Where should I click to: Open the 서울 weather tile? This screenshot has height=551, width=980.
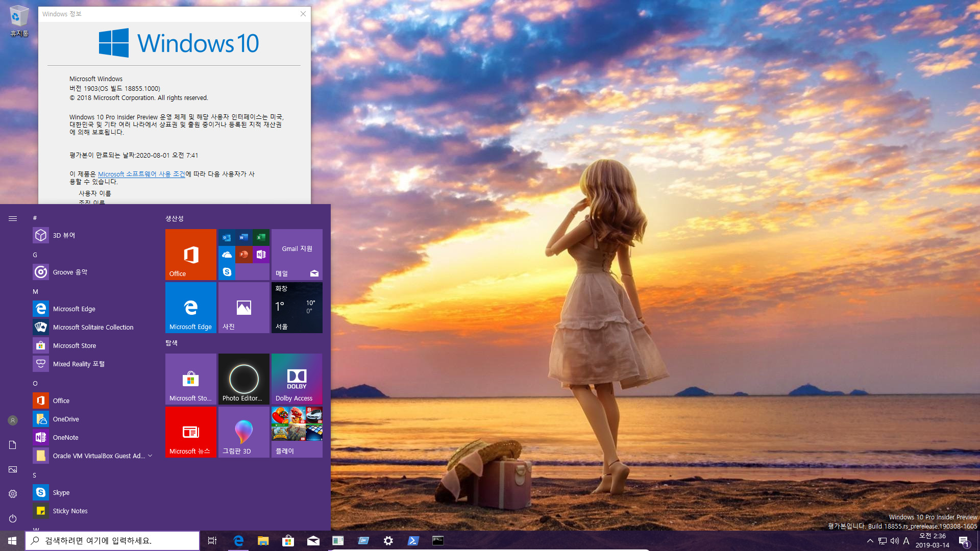[297, 308]
